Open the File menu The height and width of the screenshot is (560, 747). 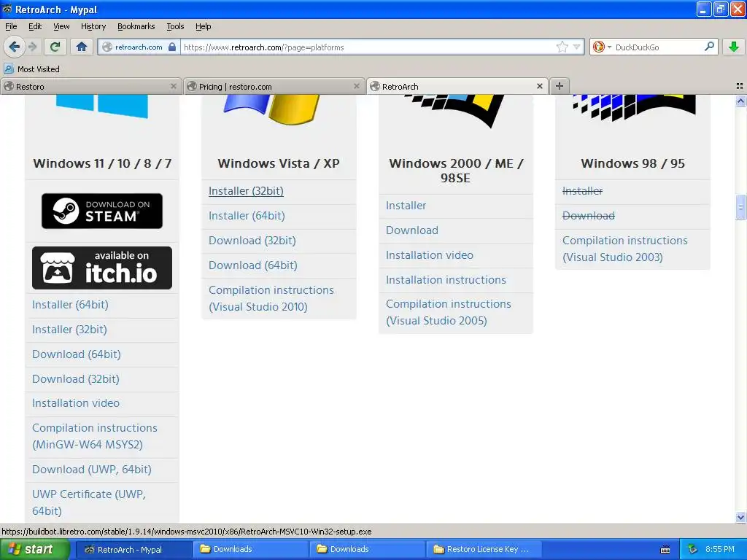coord(11,26)
